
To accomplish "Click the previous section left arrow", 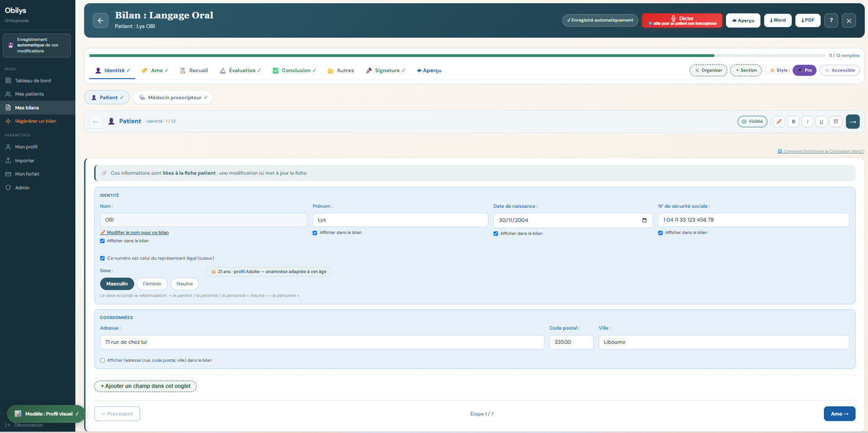I will click(x=96, y=122).
